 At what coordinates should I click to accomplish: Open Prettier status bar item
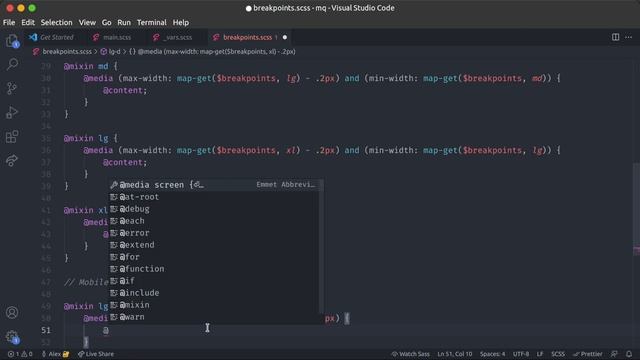pyautogui.click(x=588, y=354)
